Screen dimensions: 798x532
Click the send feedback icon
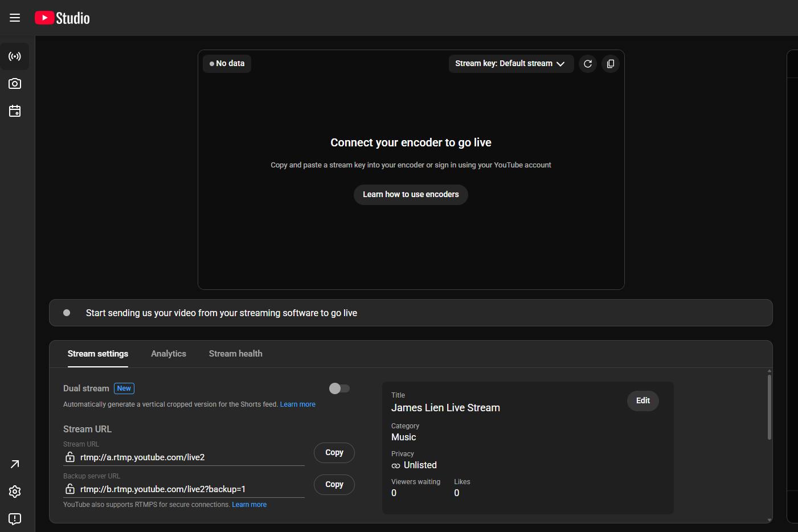15,519
